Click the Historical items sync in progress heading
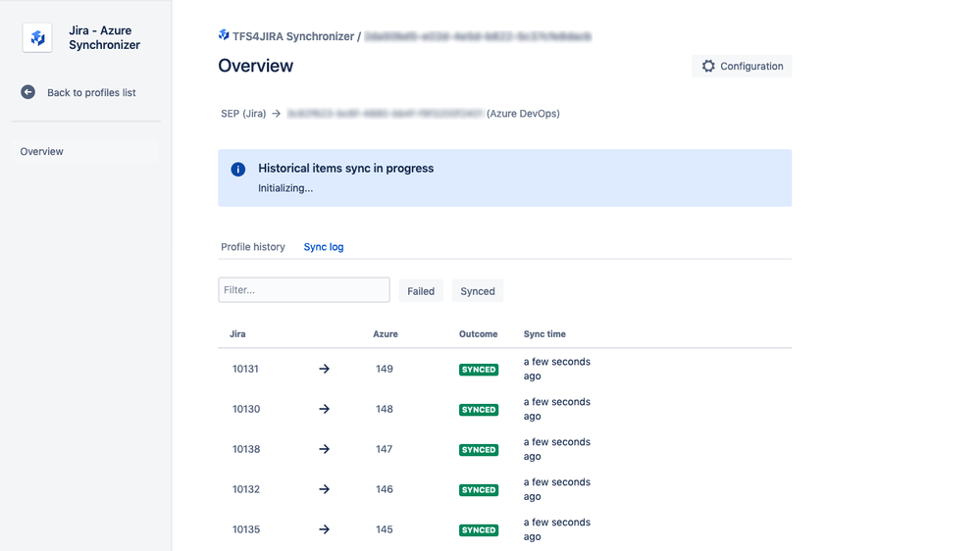980x551 pixels. pos(345,168)
